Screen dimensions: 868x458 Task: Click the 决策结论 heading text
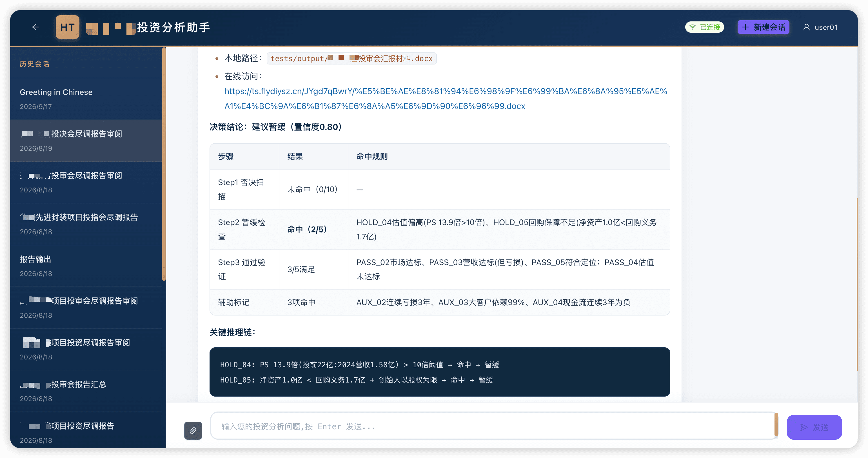tap(276, 127)
